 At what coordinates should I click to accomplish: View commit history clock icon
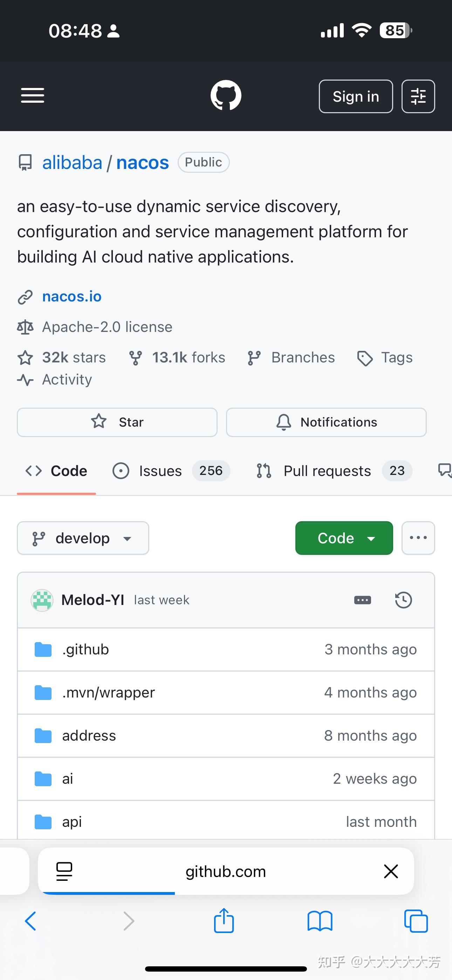[403, 600]
